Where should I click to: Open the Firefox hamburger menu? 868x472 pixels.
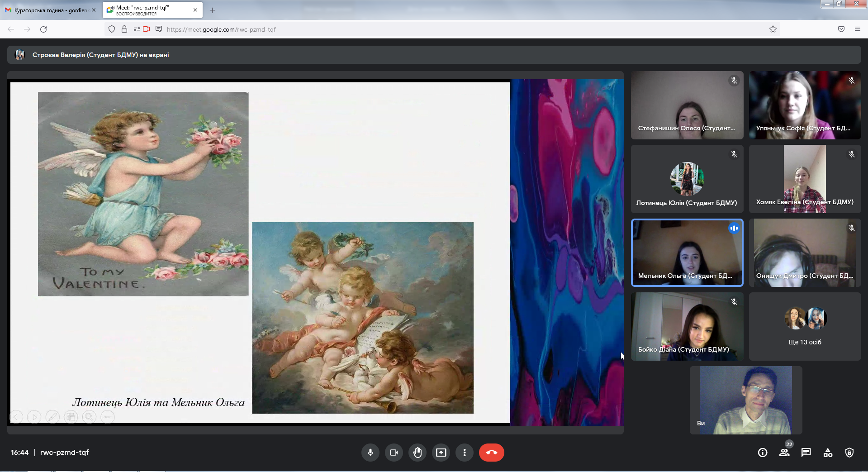pos(858,29)
